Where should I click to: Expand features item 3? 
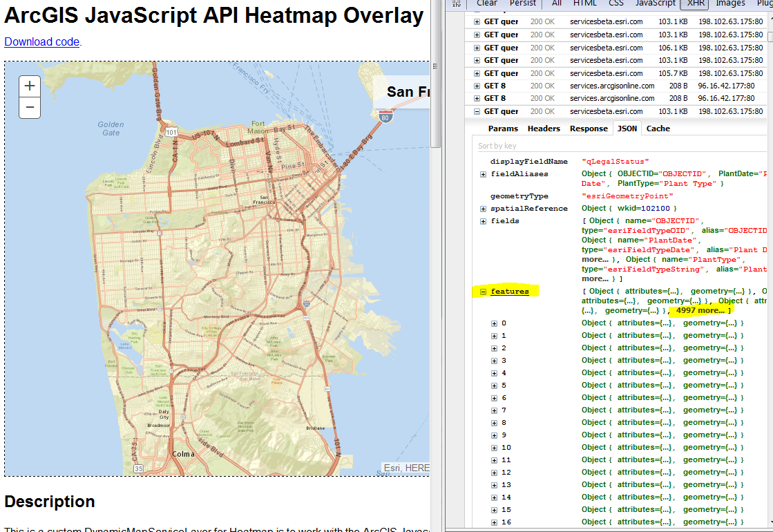(494, 361)
